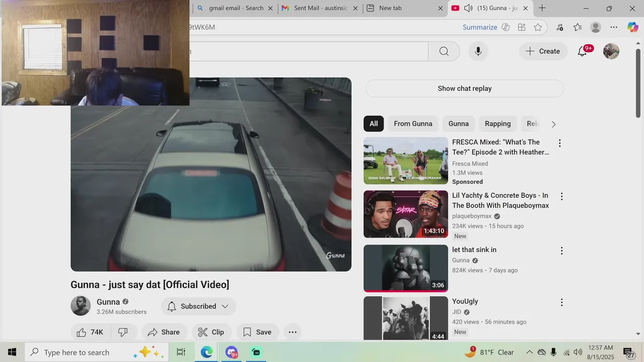
Task: Open options menu for let that sink in
Action: (561, 251)
